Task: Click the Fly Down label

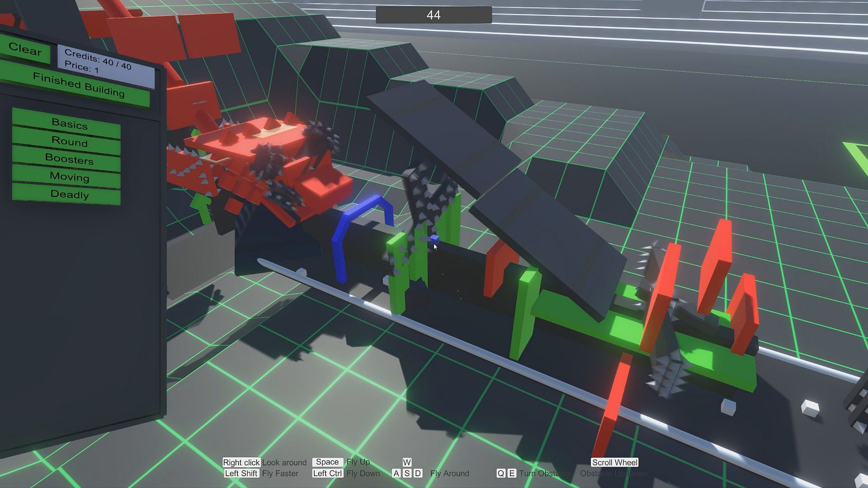Action: pos(363,473)
